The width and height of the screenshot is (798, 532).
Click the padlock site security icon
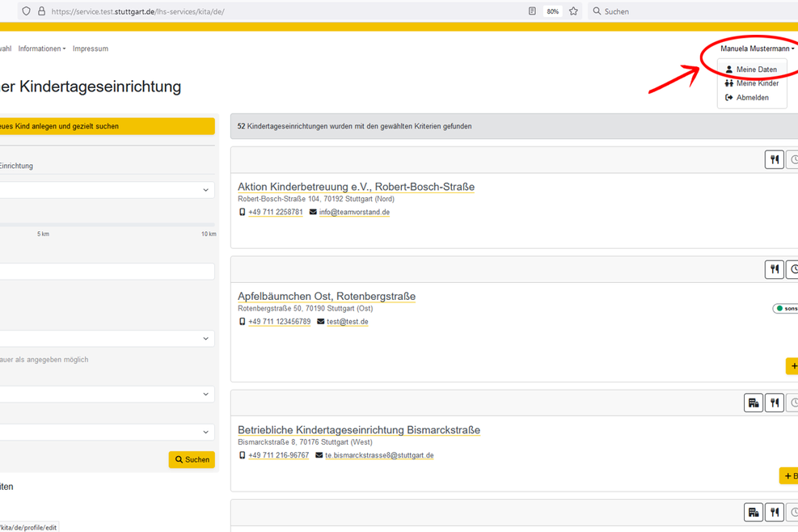point(41,11)
